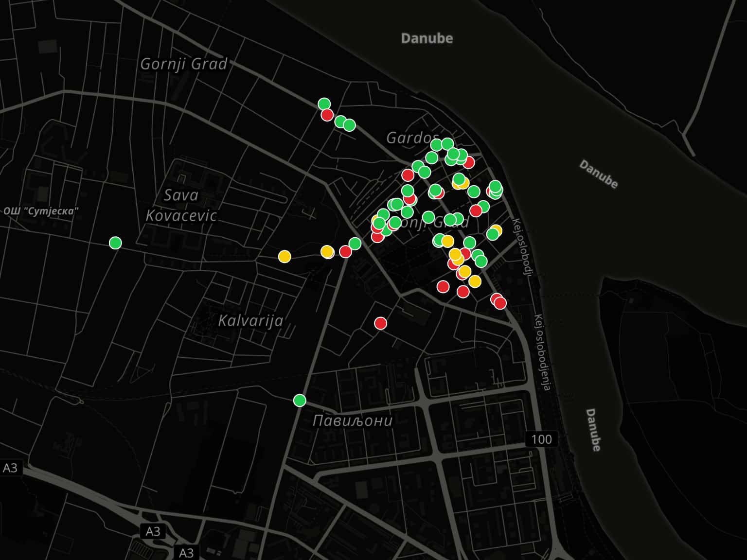The image size is (747, 560).
Task: Select the Sava Kovacevic district label
Action: click(x=181, y=205)
